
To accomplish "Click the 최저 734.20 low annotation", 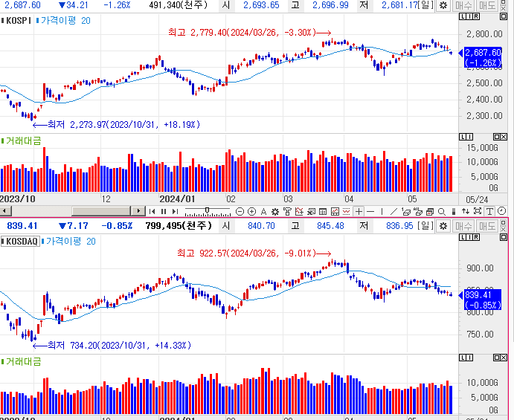I will pos(112,346).
